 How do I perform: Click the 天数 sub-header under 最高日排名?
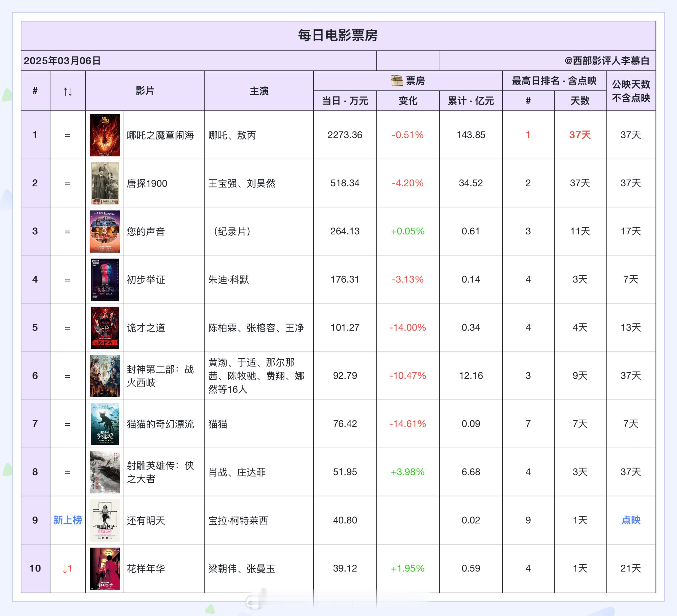580,101
